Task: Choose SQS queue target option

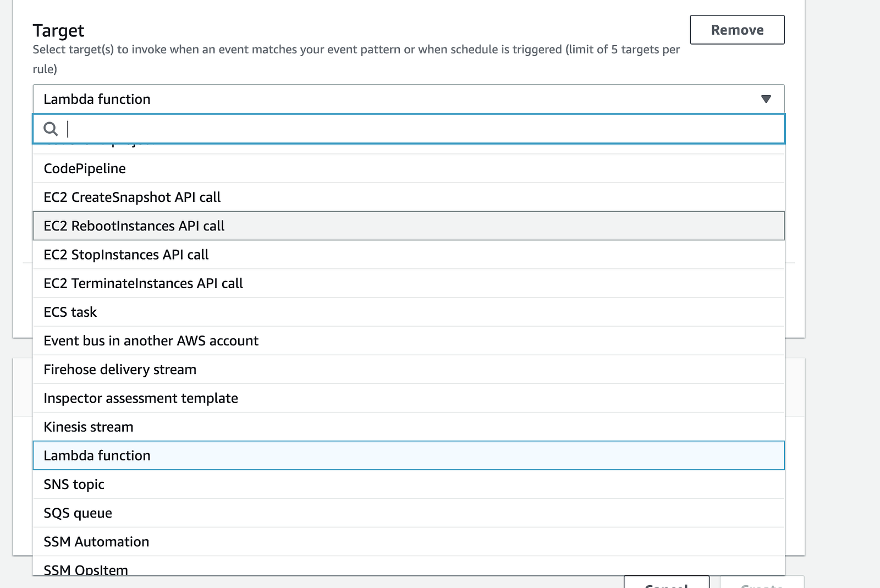Action: (x=78, y=513)
